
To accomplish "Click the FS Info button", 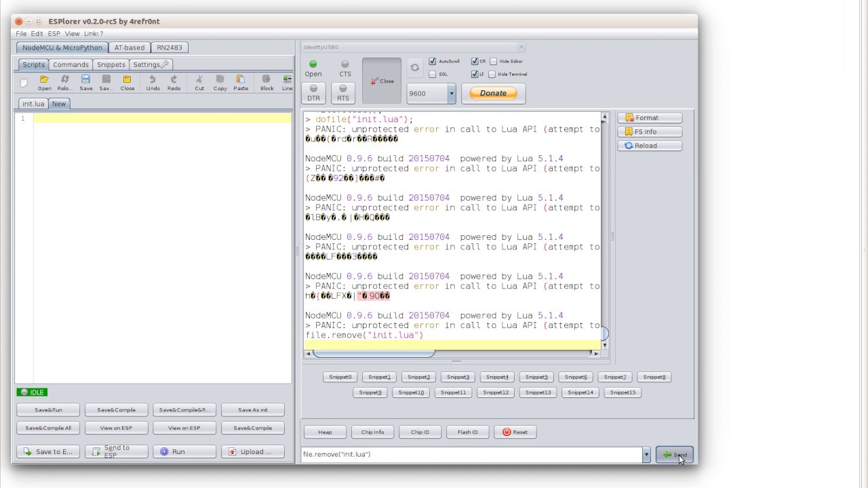I will 650,131.
